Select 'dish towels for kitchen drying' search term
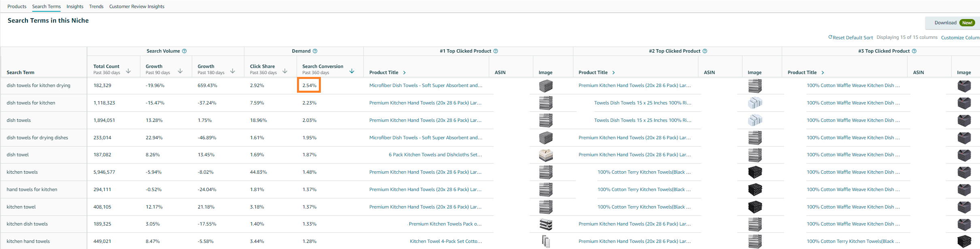Image resolution: width=980 pixels, height=249 pixels. coord(38,85)
